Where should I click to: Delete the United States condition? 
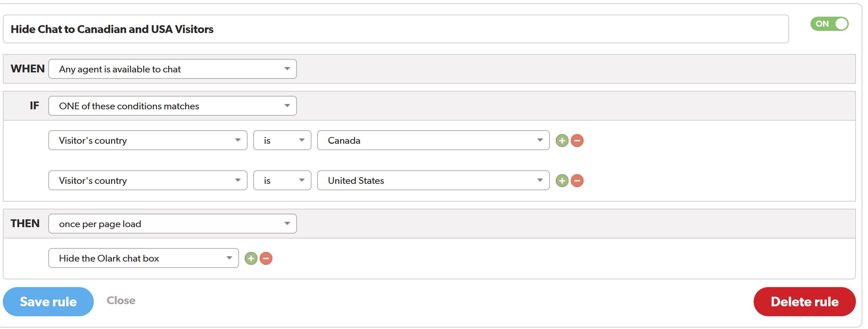coord(577,181)
